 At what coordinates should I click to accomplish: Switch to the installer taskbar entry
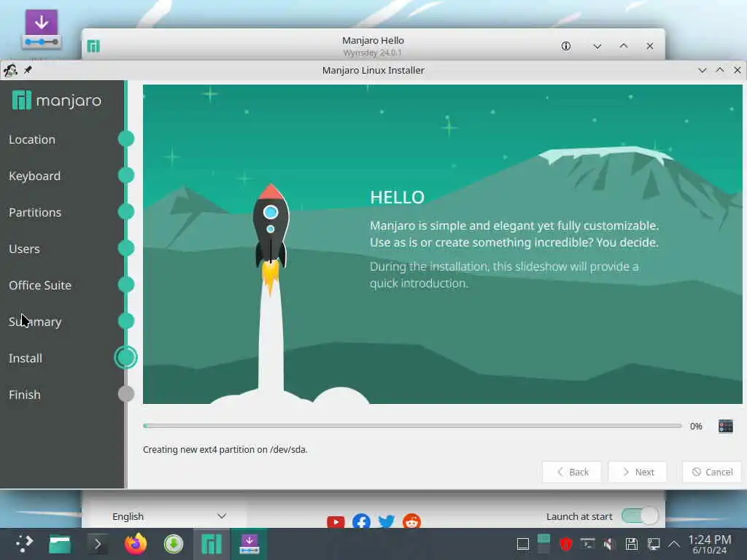(x=249, y=544)
